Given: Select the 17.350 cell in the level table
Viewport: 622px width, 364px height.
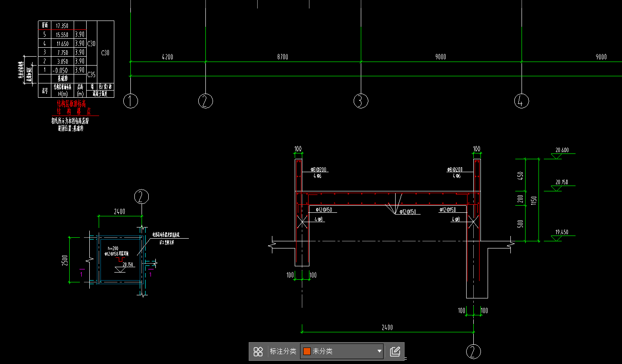Looking at the screenshot, I should 62,25.
